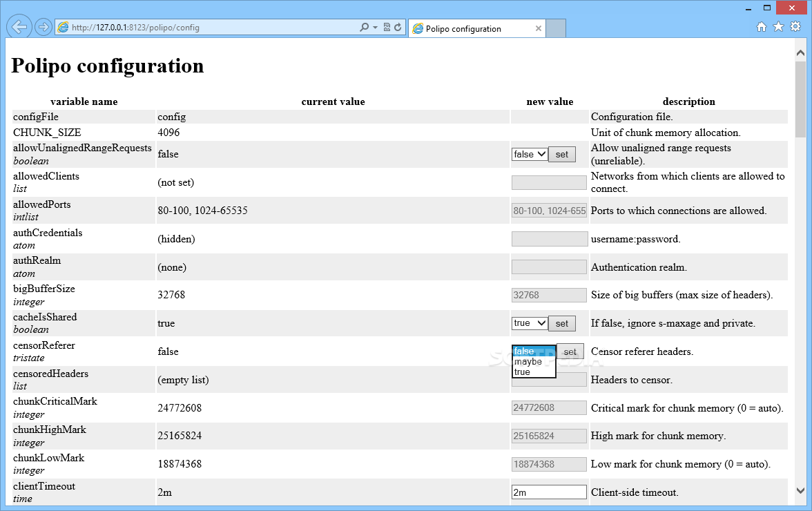
Task: Click the '(empty list)' current value
Action: (184, 380)
